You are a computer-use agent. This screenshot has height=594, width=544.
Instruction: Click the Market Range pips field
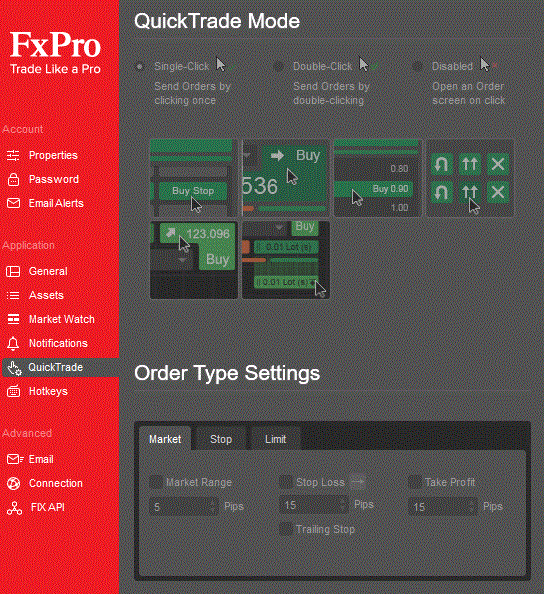pos(184,506)
